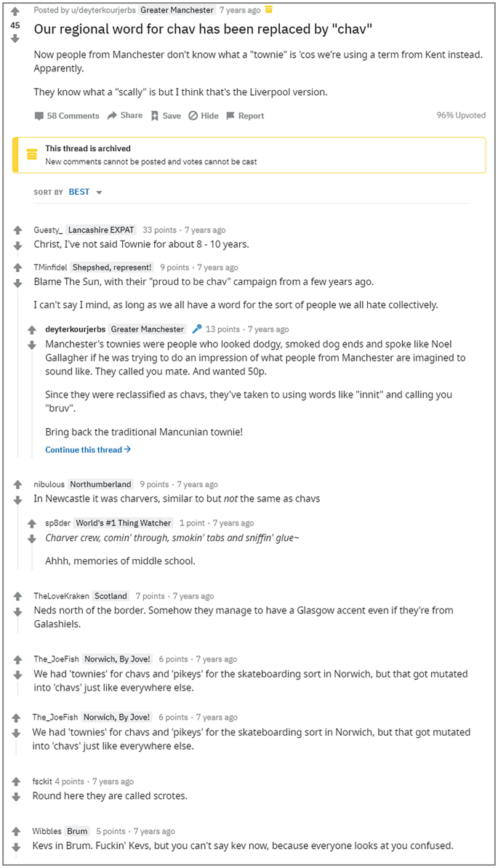
Task: Report this post
Action: pos(245,116)
